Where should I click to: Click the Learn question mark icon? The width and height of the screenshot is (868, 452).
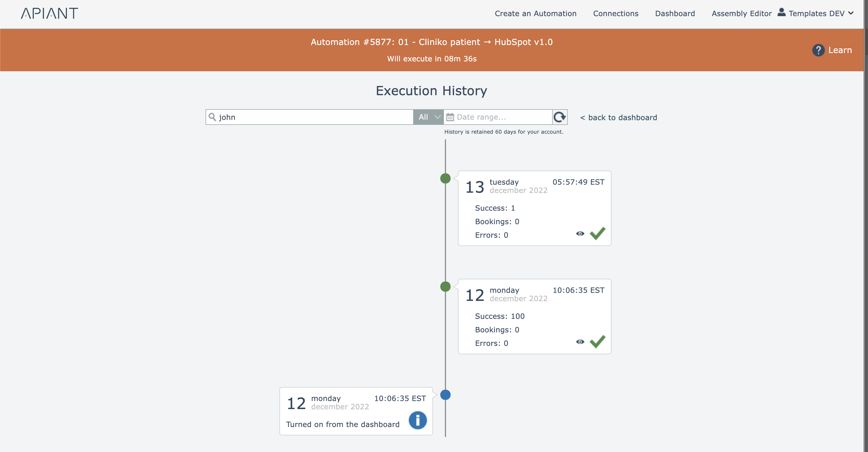[x=818, y=50]
